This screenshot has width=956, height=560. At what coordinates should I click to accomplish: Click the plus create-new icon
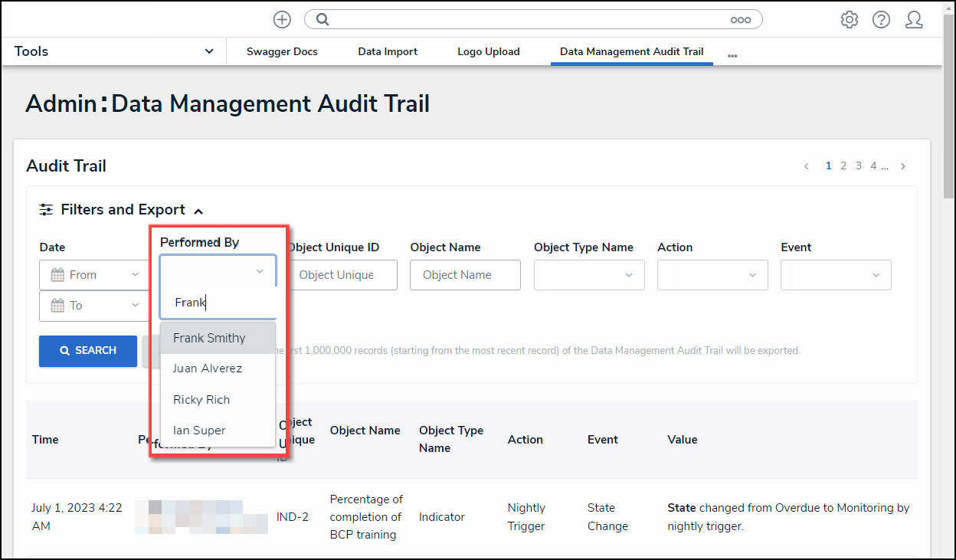282,20
